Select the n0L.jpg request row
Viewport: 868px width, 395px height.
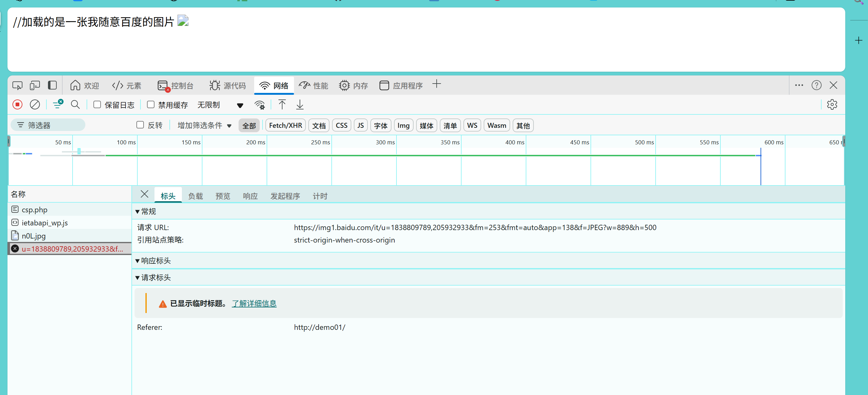coord(34,236)
